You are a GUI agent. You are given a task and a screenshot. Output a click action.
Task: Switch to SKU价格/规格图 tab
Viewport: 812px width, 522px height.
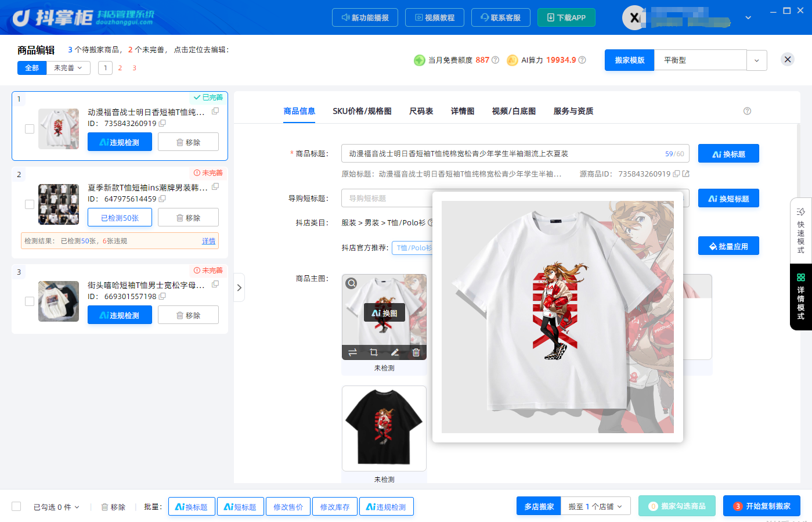(362, 111)
